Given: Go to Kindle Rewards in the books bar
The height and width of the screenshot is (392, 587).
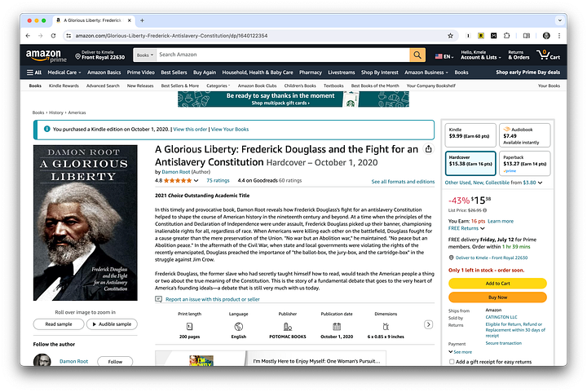Looking at the screenshot, I should pos(64,86).
